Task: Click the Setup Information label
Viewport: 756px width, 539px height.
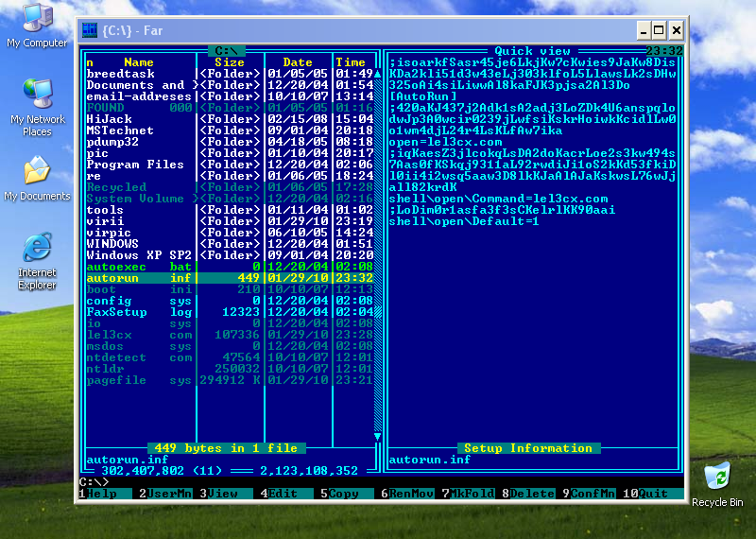Action: 528,448
